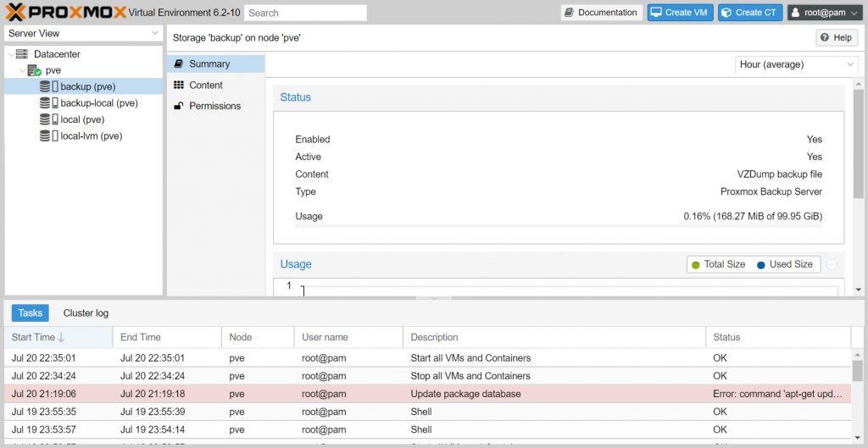Click the Start Time sort arrow
Image resolution: width=868 pixels, height=448 pixels.
[x=61, y=337]
